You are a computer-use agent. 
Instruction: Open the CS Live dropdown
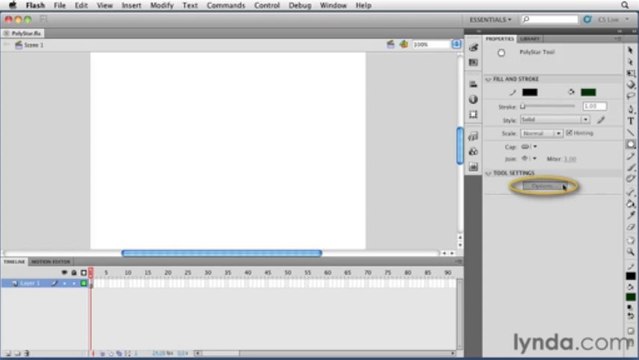pos(613,20)
